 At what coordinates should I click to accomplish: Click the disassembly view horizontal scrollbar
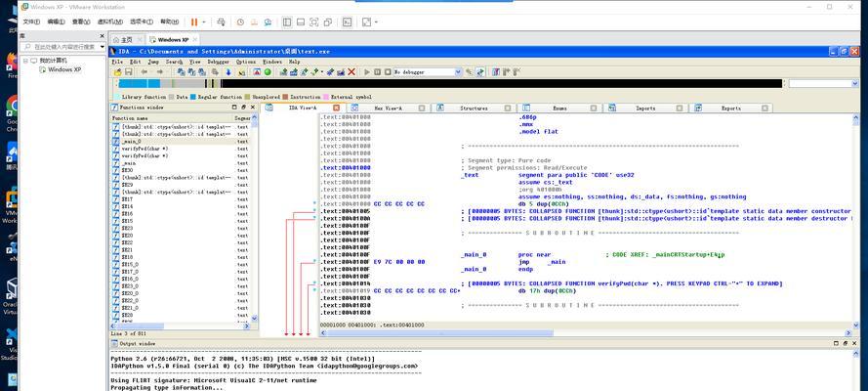(587, 333)
